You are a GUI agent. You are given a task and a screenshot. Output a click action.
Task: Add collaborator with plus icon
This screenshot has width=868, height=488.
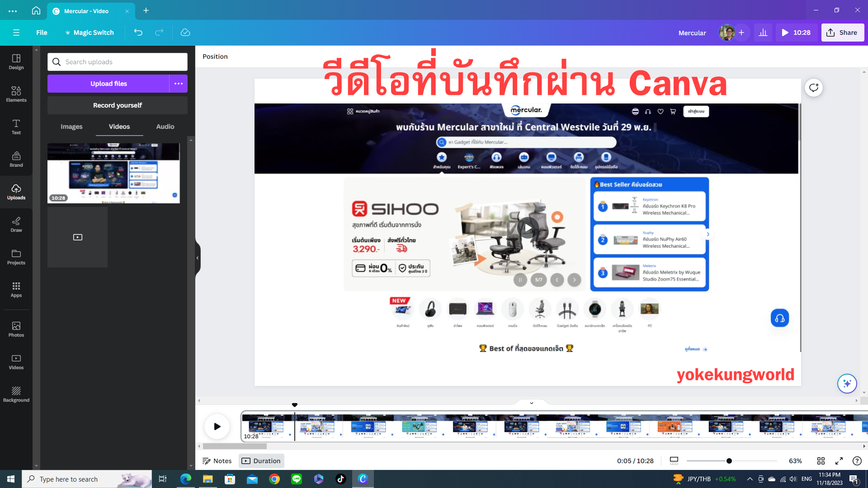tap(741, 33)
